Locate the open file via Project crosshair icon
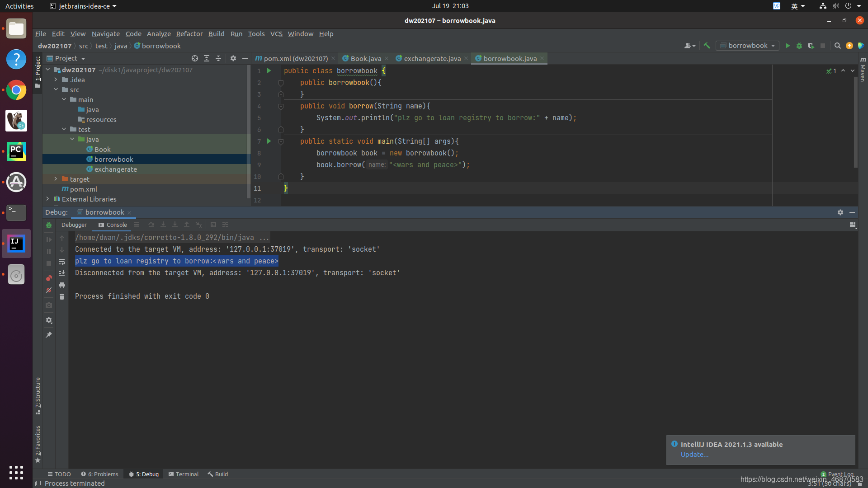 [195, 58]
